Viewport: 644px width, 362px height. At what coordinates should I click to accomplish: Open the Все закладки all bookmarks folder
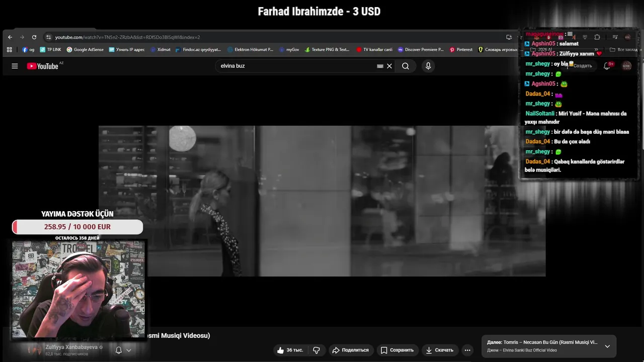coord(623,50)
